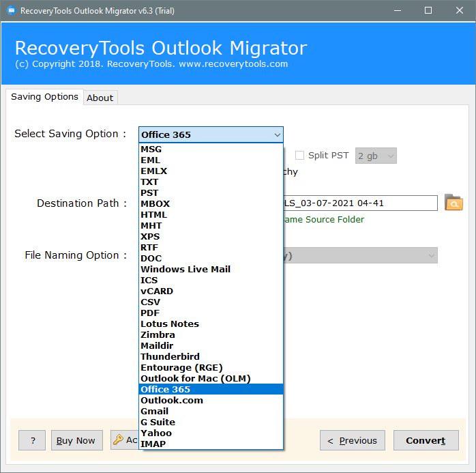Open the About tab
Viewport: 476px width, 473px height.
point(100,98)
